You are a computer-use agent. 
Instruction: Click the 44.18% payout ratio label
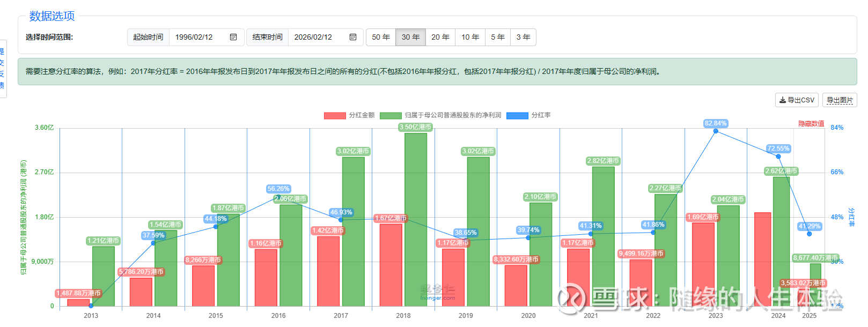(x=216, y=219)
